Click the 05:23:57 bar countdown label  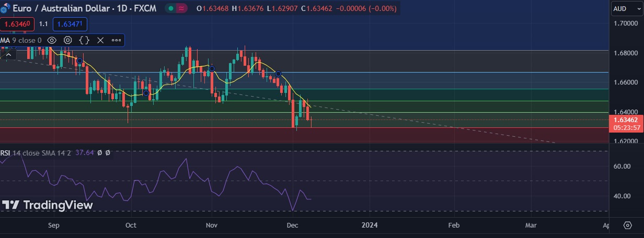pos(626,127)
